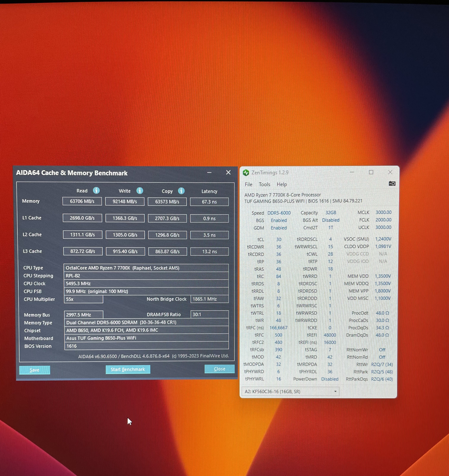This screenshot has height=476, width=449.
Task: Click the Save button in AIDA64
Action: (35, 370)
